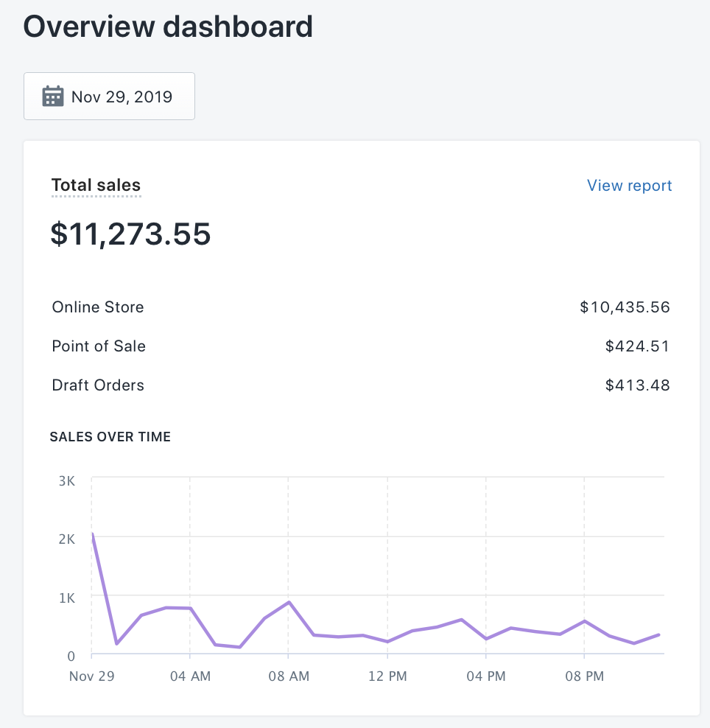
Task: Click the Overview dashboard title
Action: tap(168, 27)
